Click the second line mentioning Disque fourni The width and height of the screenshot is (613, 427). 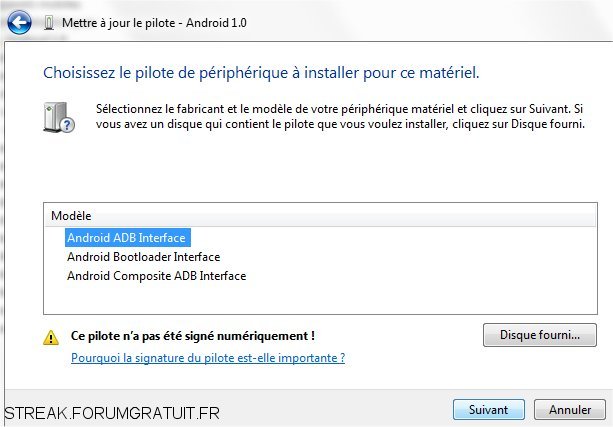pyautogui.click(x=340, y=124)
